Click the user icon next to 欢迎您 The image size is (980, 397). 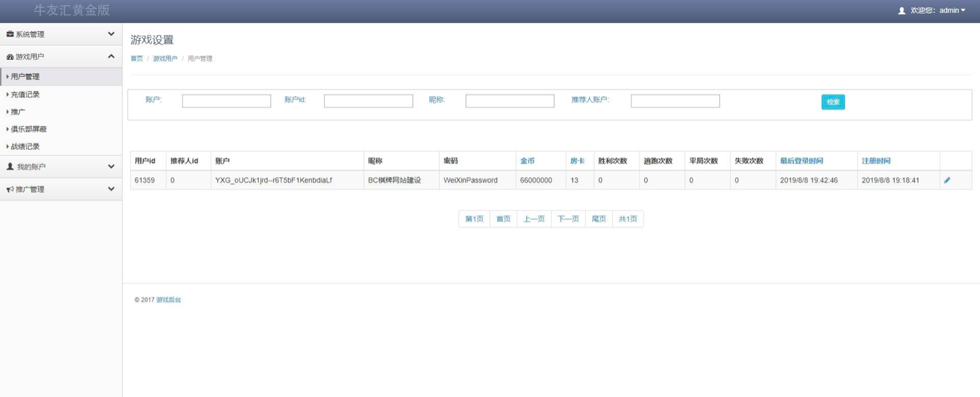pyautogui.click(x=902, y=11)
